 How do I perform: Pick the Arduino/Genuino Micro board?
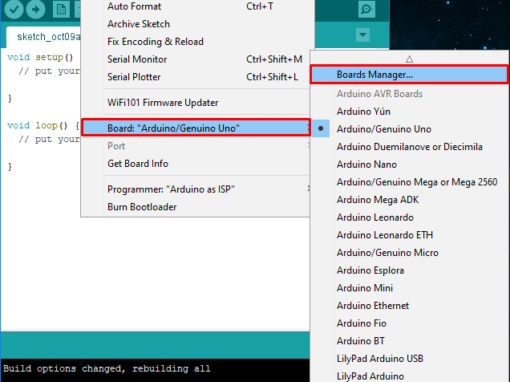point(409,253)
